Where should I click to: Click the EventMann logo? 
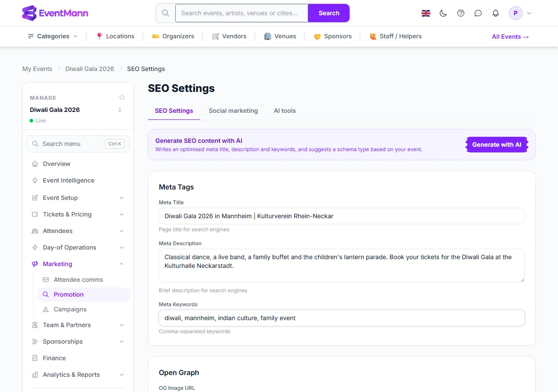pos(55,13)
